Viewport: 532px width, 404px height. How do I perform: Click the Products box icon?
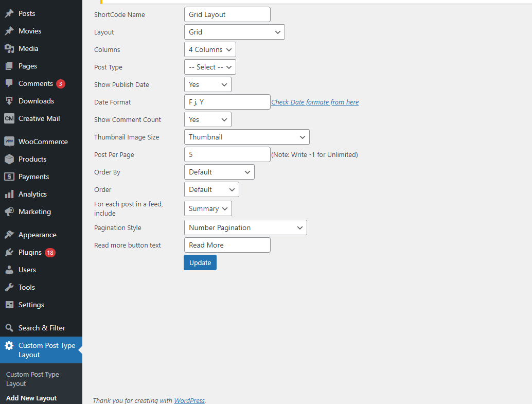click(9, 159)
